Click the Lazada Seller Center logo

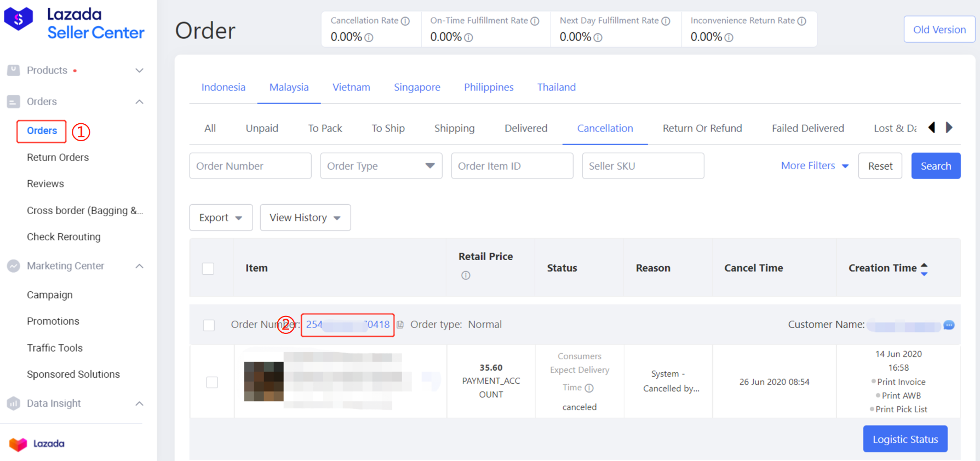pos(74,23)
